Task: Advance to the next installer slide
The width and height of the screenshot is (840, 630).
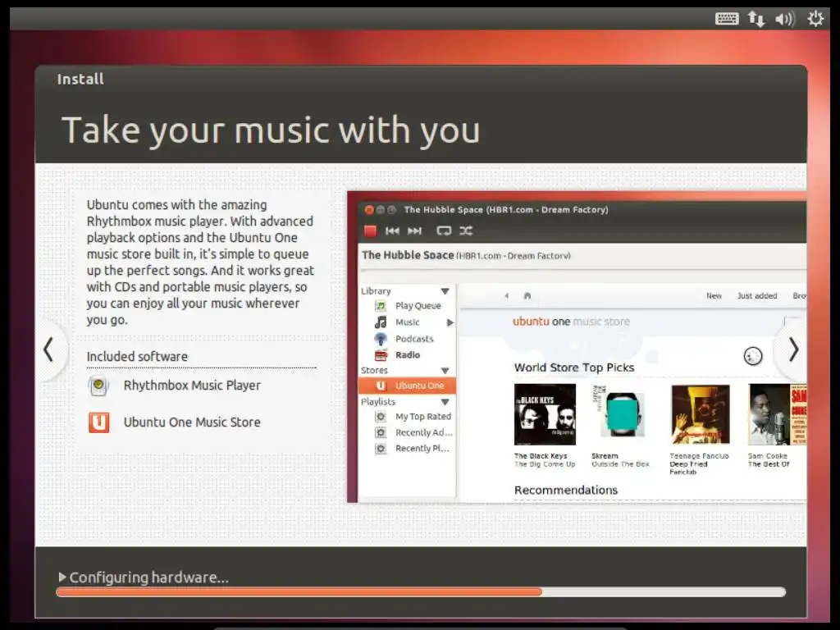Action: pyautogui.click(x=793, y=349)
